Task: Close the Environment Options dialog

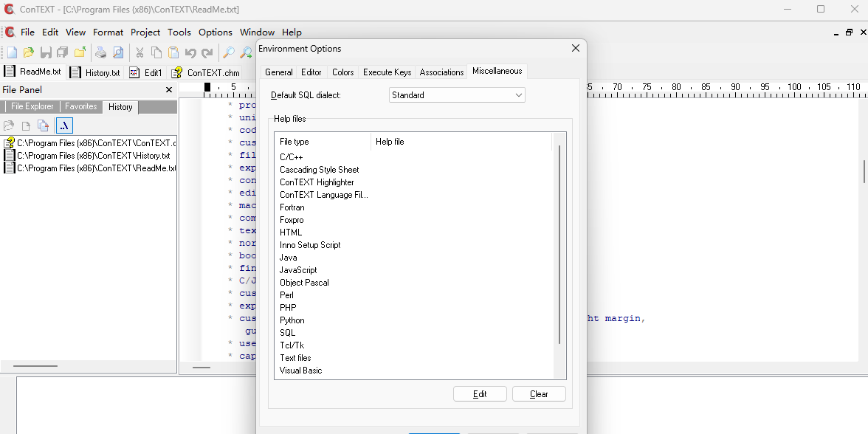Action: [x=576, y=48]
